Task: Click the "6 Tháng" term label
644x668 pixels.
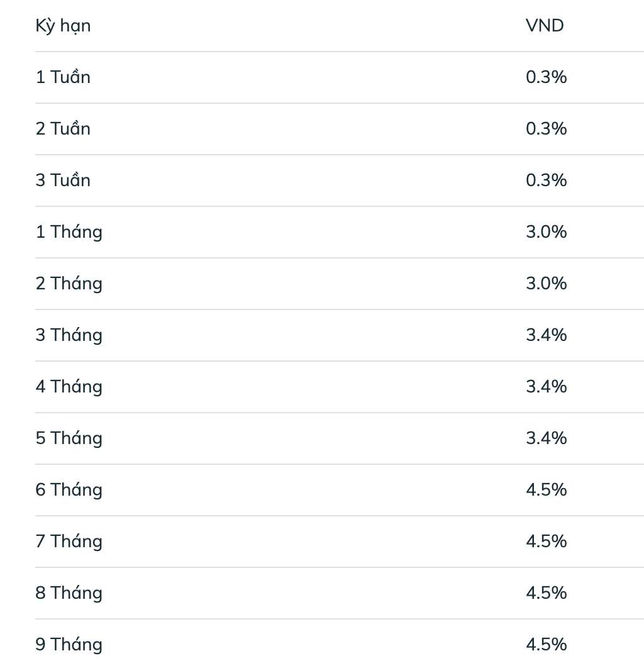Action: coord(69,490)
